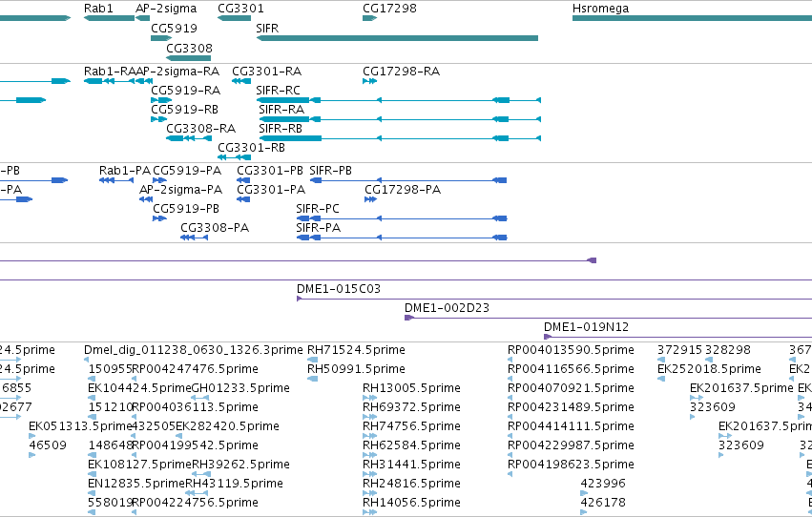The image size is (812, 517).
Task: Select the DME1-002D23 BAC clone
Action: pos(608,318)
